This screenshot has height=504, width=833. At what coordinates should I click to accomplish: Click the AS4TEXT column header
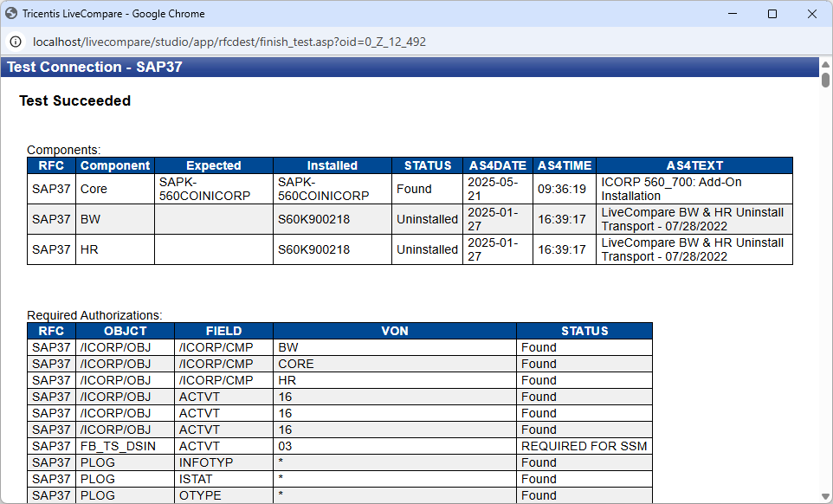tap(694, 165)
